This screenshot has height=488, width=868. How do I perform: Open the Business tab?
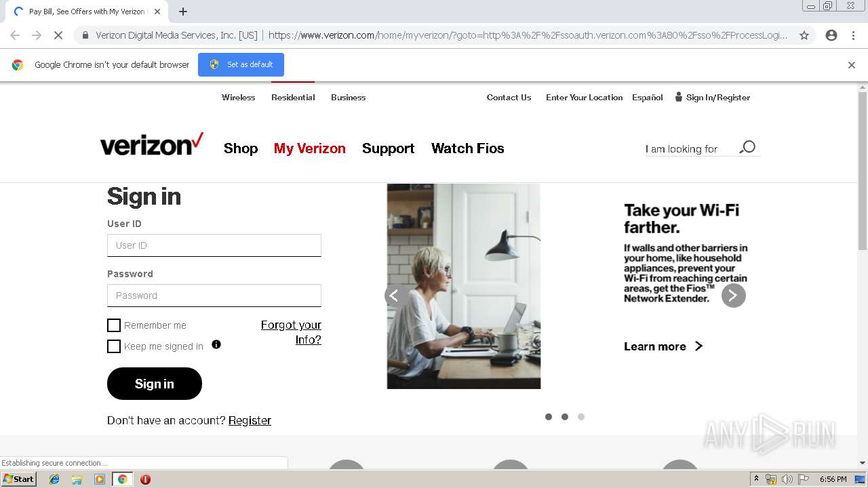349,98
